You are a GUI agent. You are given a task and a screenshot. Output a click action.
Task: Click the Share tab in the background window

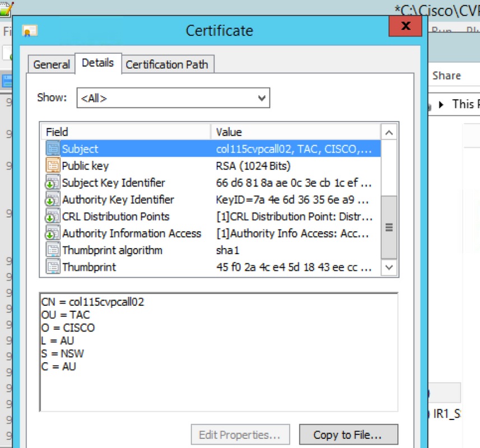click(446, 76)
